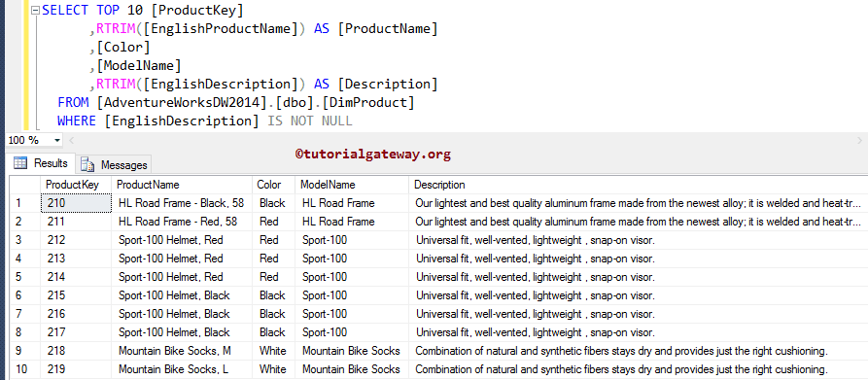This screenshot has height=380, width=868.
Task: Click the ProductKey cell 217
Action: (76, 332)
